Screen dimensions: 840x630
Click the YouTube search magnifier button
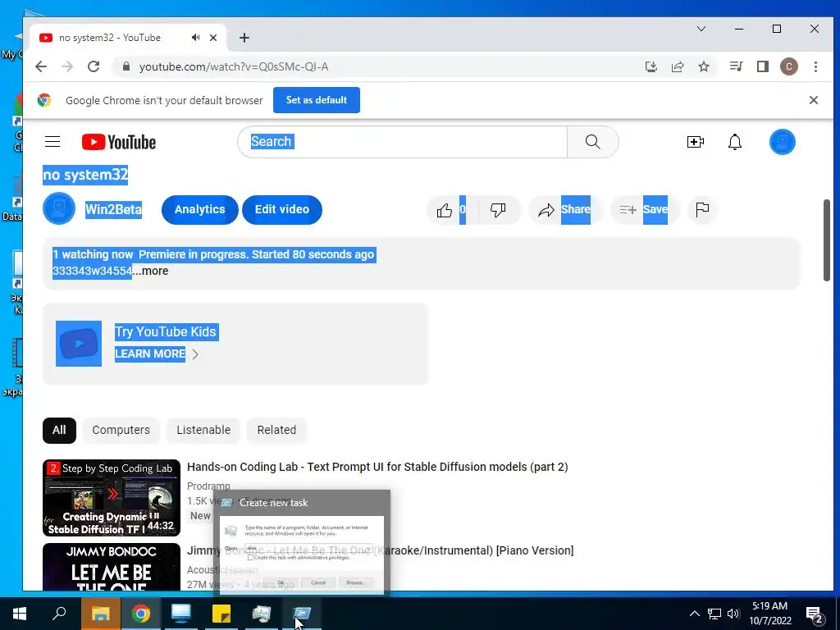(x=592, y=142)
